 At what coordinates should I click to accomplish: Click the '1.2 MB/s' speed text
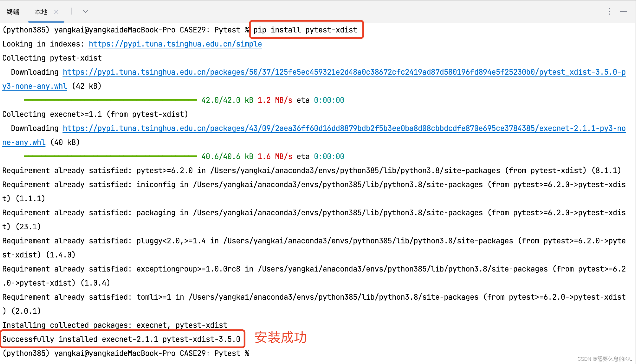point(275,100)
